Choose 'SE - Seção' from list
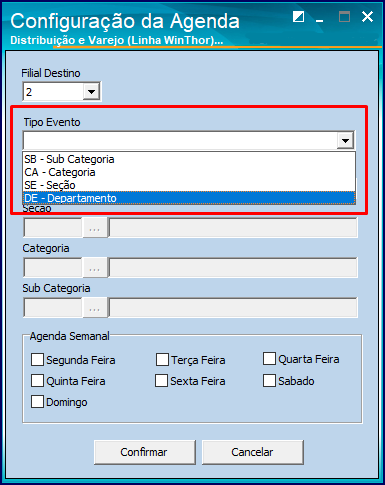Viewport: 385px width, 485px height. (189, 185)
